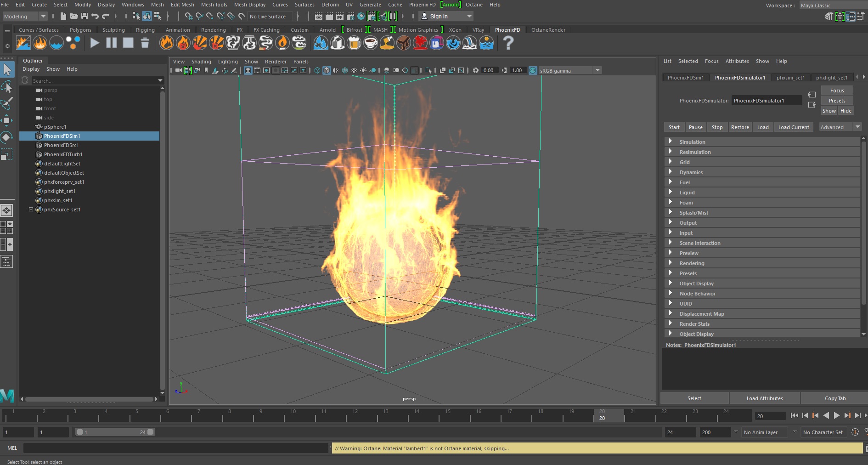The image size is (868, 465).
Task: Click the PhoenixFD play simulation shelf icon
Action: (x=95, y=43)
